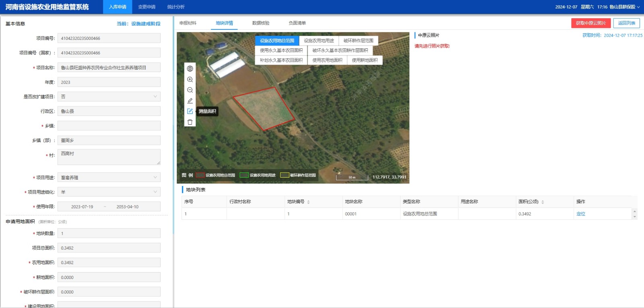Open the 负面清单 tab

pos(297,23)
